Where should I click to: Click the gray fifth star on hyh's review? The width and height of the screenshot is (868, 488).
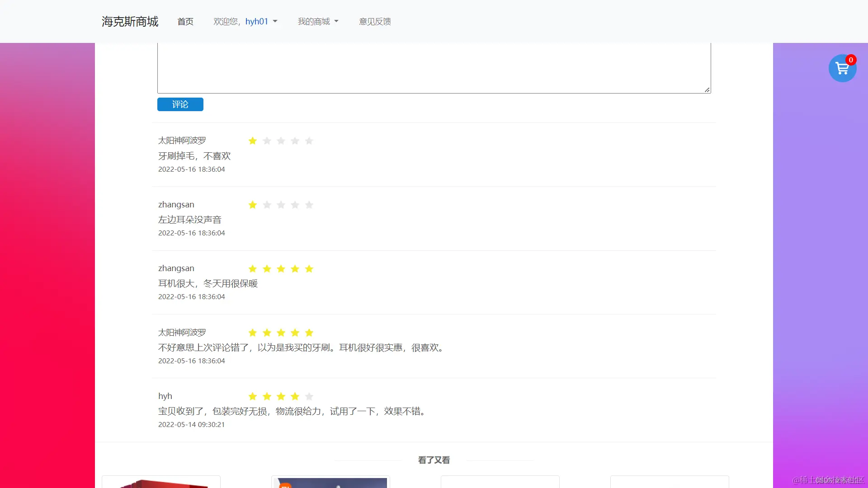309,396
